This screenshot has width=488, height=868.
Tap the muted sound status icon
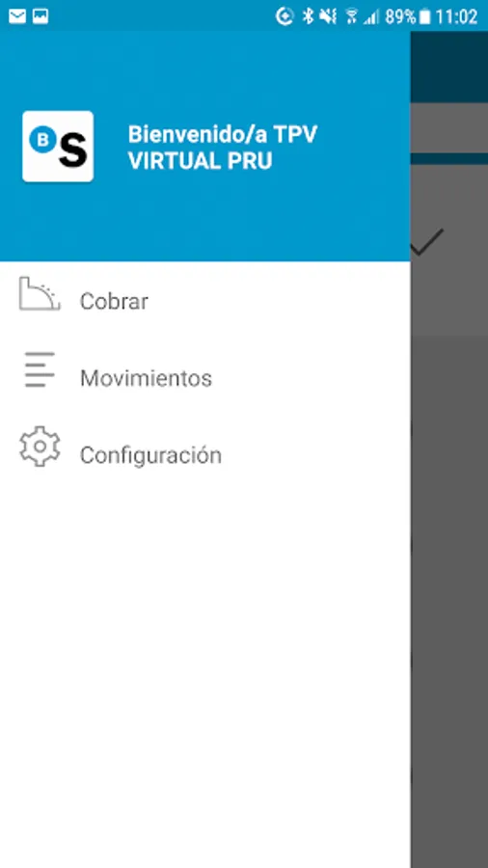pos(328,16)
